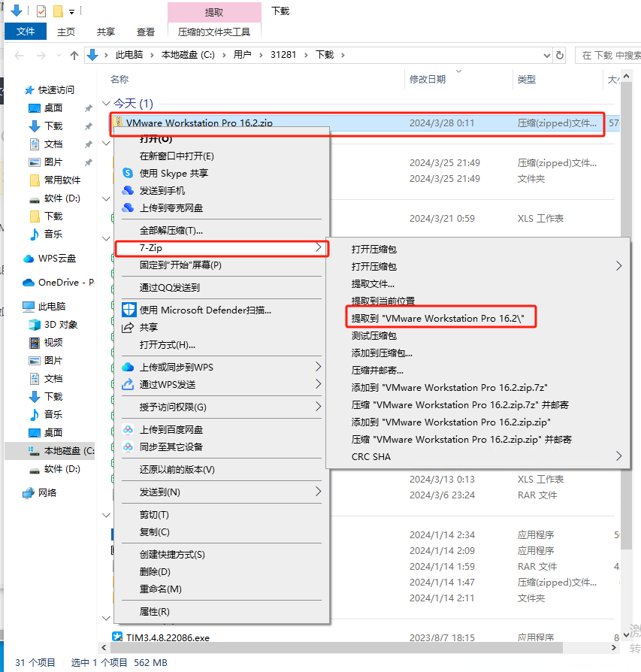641x672 pixels.
Task: Click the 上传到夸克网盘 cloud icon
Action: pyautogui.click(x=128, y=207)
